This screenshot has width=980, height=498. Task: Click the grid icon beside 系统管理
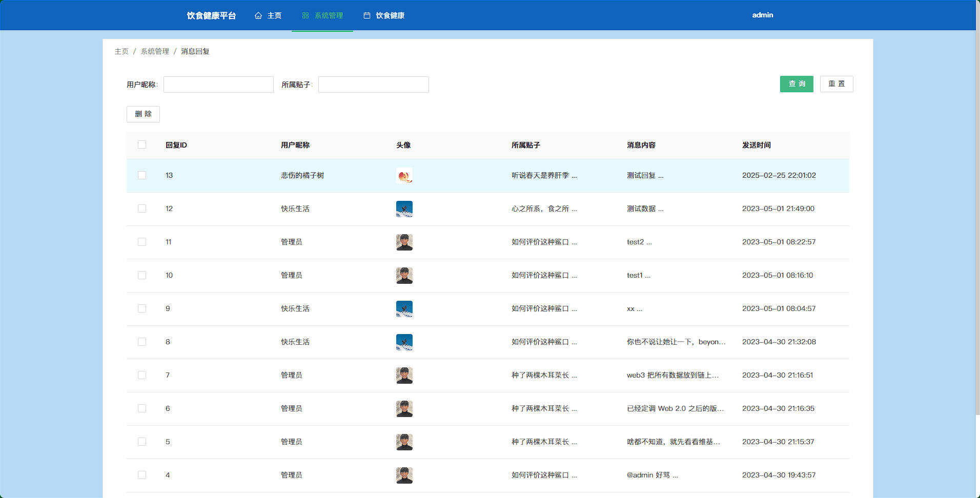[305, 15]
